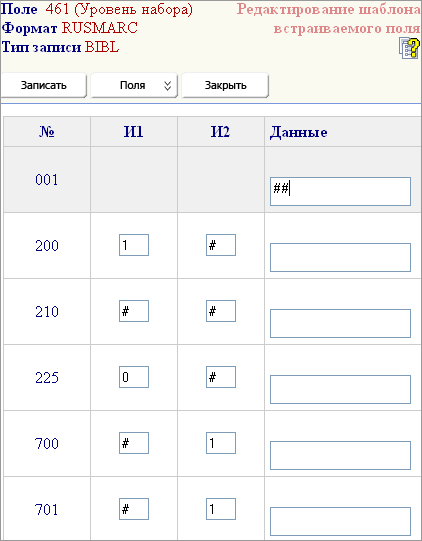Click the field number 701 link
Image resolution: width=422 pixels, height=541 pixels.
47,510
